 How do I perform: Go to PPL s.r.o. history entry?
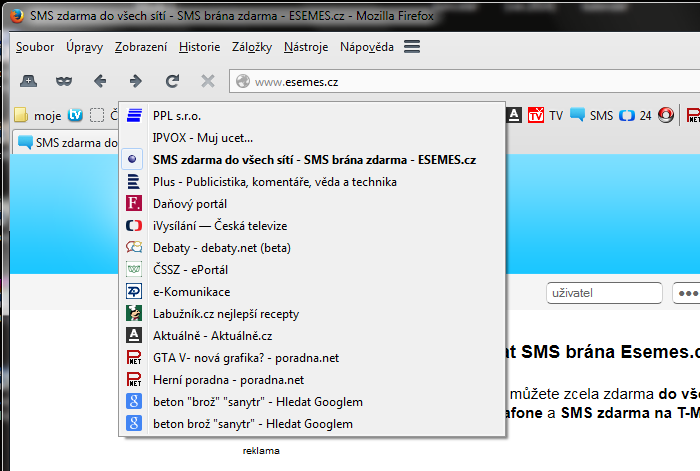coord(312,116)
